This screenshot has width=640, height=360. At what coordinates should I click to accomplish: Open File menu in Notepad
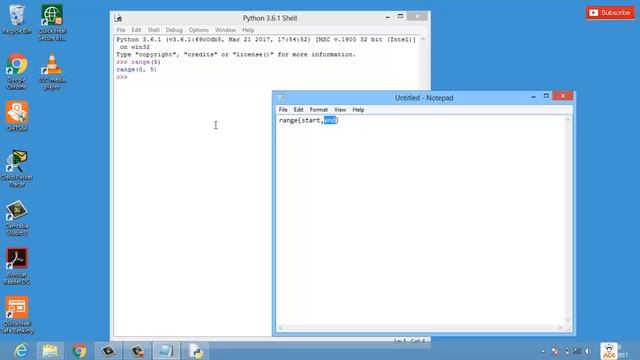click(283, 109)
